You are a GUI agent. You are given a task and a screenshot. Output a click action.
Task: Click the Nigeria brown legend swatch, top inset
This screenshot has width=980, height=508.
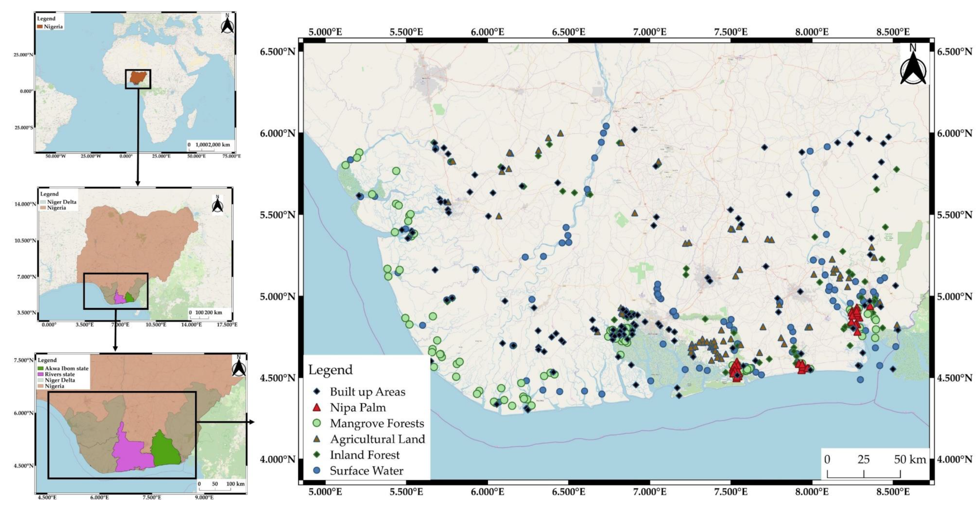[x=40, y=27]
